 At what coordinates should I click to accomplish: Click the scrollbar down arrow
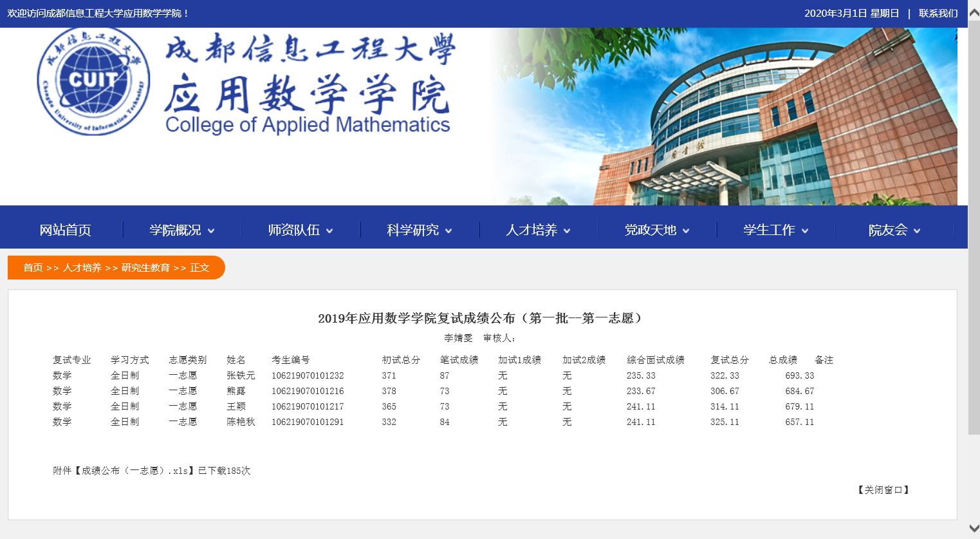point(974,528)
